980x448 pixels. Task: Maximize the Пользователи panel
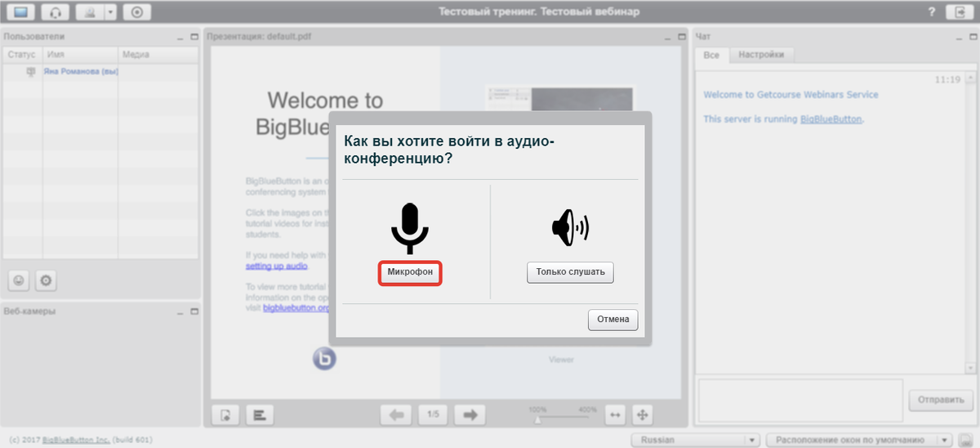point(194,37)
